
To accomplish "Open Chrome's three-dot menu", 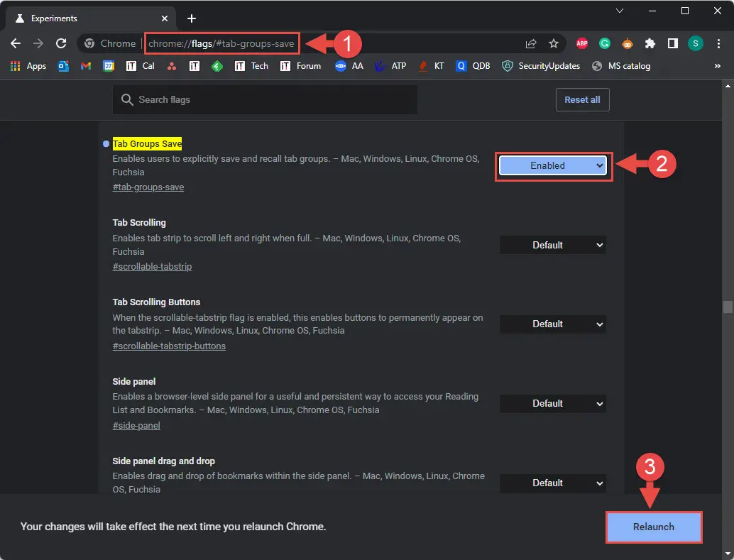I will tap(718, 43).
